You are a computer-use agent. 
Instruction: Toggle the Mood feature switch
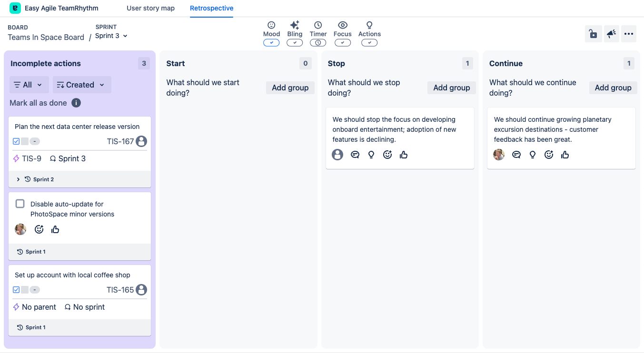[x=271, y=43]
